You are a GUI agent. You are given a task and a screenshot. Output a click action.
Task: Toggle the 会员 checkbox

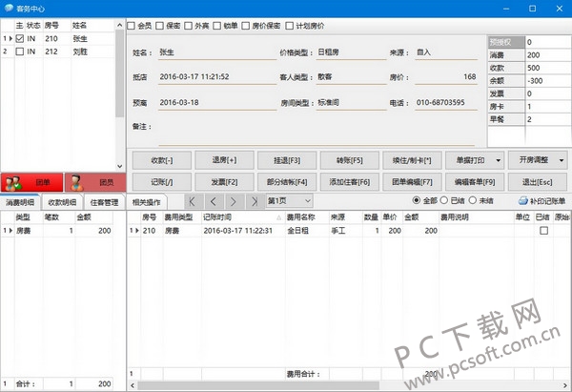pos(132,26)
